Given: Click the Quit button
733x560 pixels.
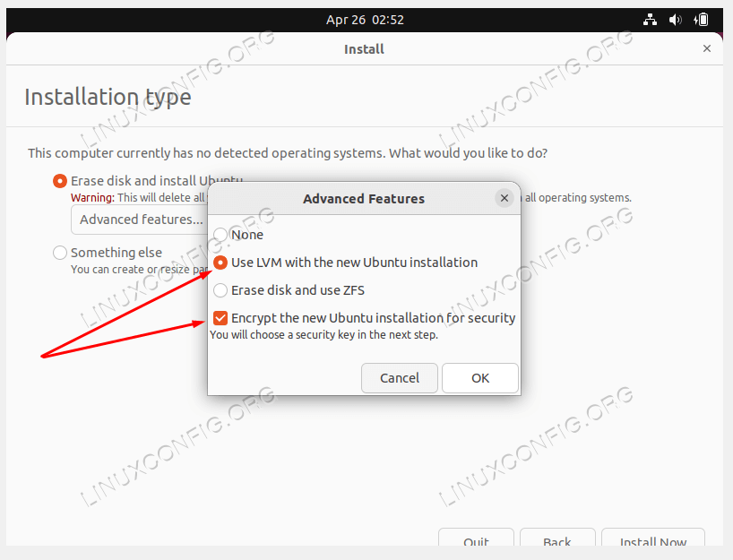Looking at the screenshot, I should click(x=476, y=538).
